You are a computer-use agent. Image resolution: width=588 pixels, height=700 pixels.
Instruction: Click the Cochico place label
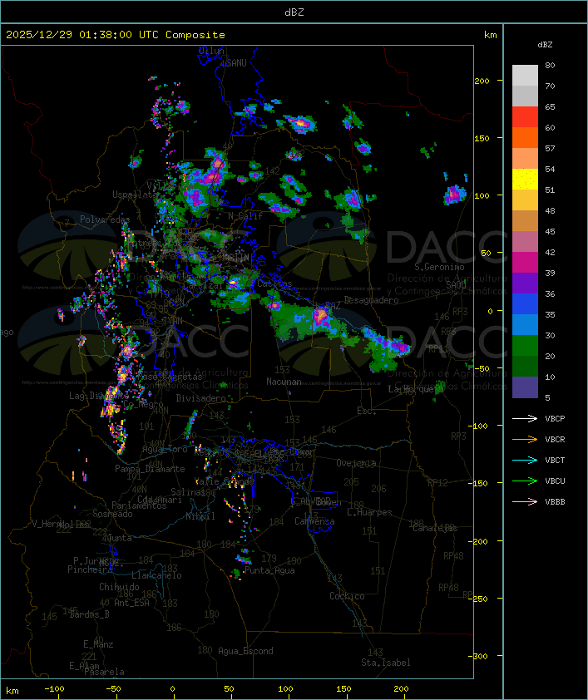pyautogui.click(x=347, y=596)
